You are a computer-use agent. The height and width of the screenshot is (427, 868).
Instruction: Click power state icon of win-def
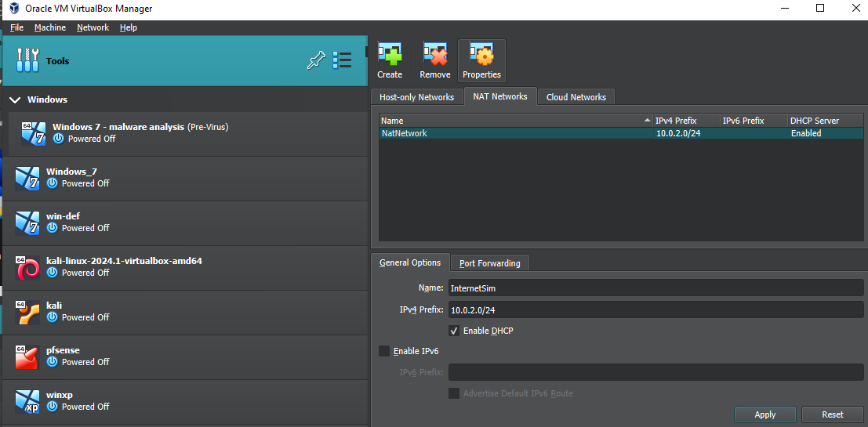pyautogui.click(x=53, y=228)
